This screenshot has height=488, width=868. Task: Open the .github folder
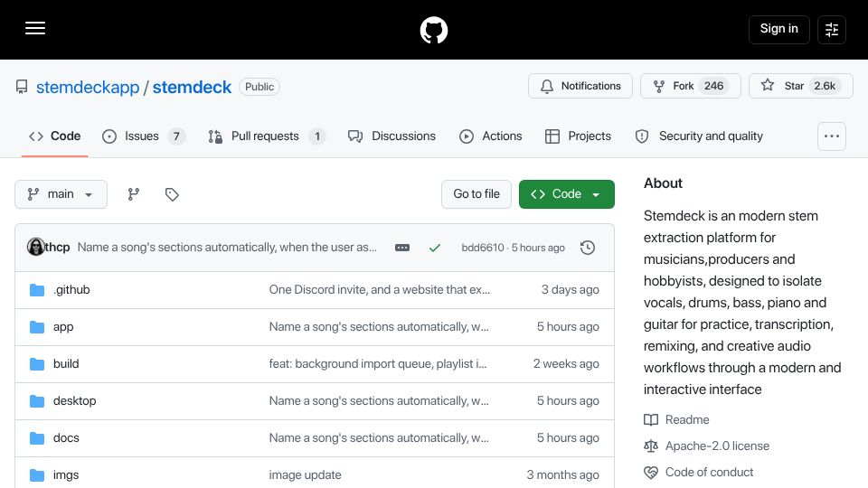point(71,290)
